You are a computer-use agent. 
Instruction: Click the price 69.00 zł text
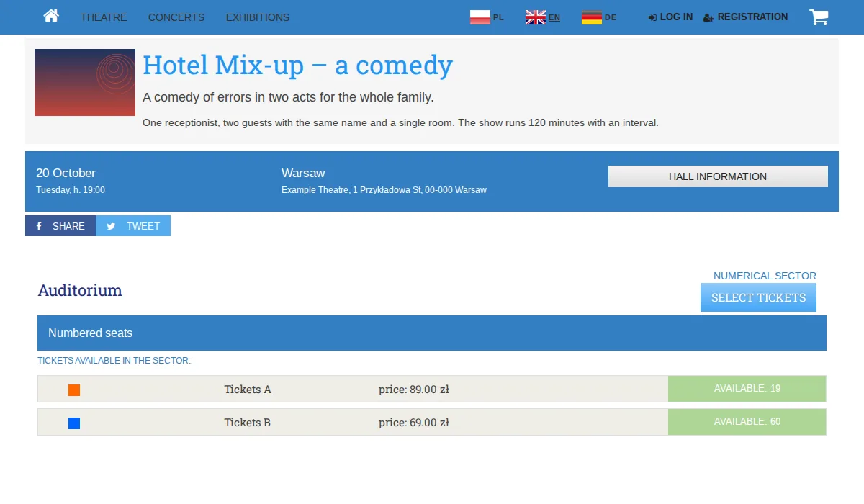(414, 423)
